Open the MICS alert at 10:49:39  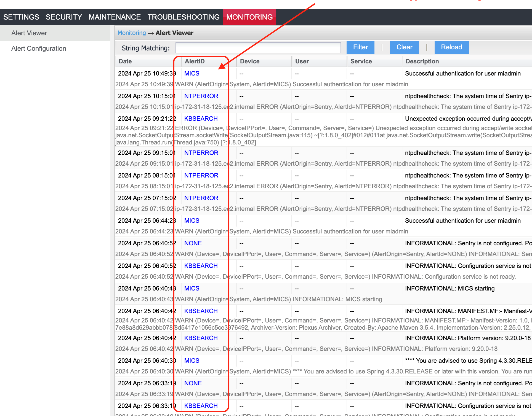click(x=191, y=74)
